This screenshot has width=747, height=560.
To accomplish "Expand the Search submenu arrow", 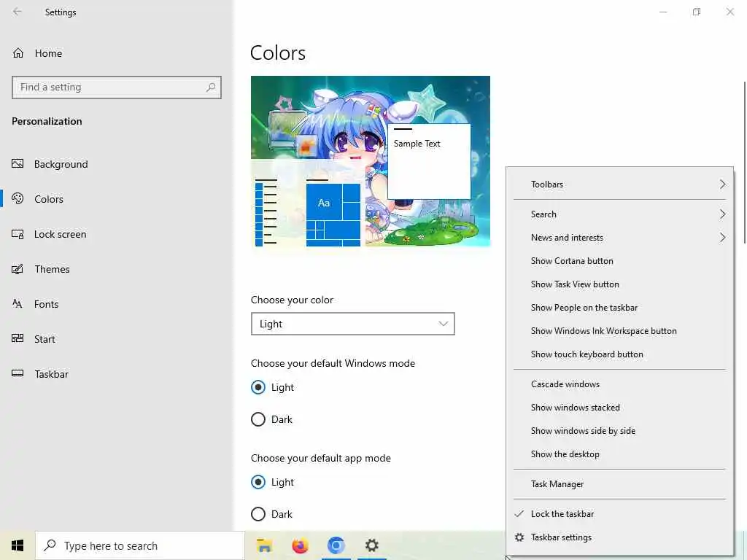I will pos(723,214).
